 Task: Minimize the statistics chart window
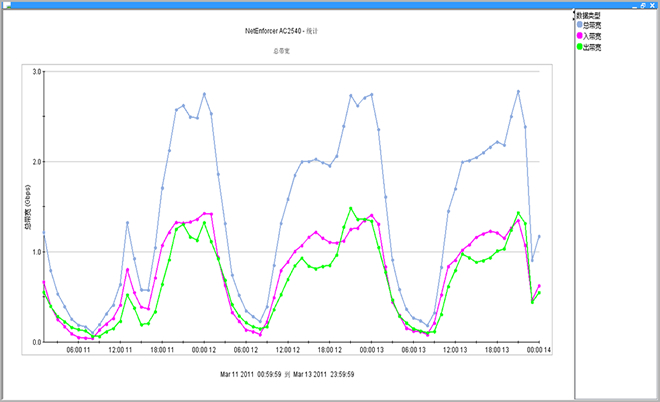[633, 5]
